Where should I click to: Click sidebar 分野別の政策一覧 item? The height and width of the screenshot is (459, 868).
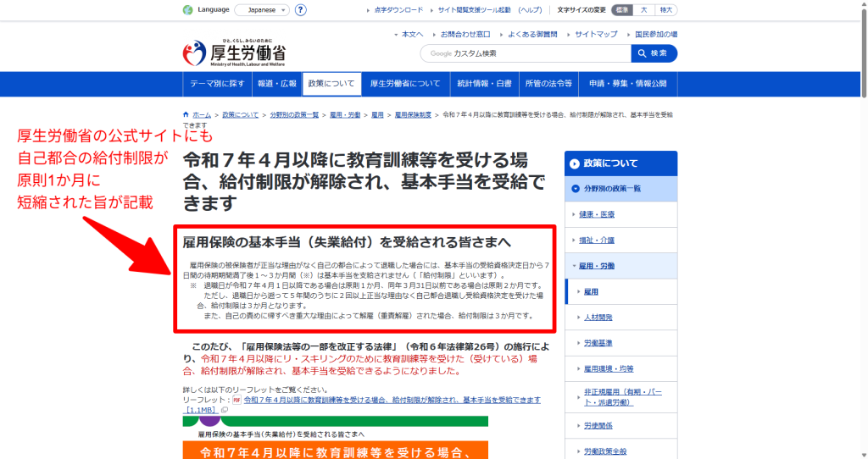pos(621,189)
